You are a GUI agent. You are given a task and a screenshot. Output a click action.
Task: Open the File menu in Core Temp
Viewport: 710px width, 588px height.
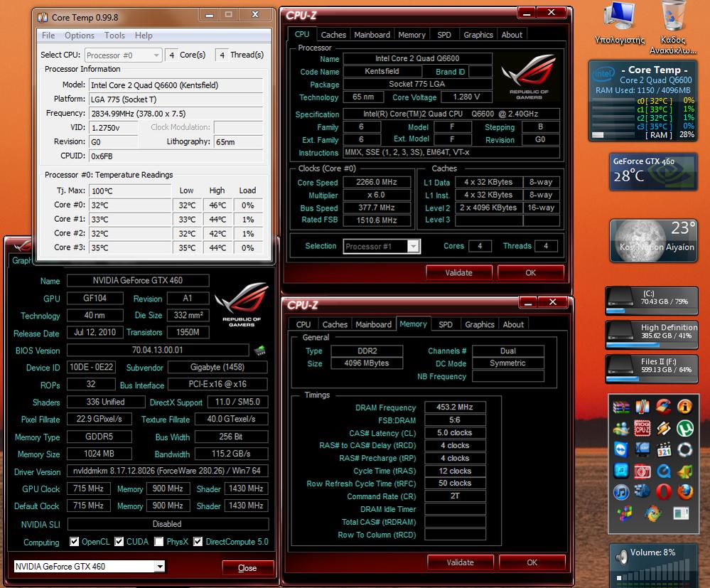coord(48,36)
